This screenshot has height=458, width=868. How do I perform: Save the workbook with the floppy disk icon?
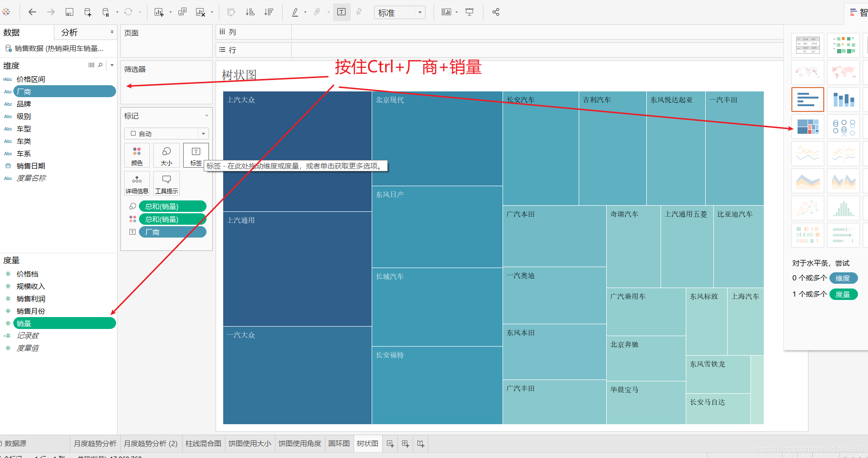click(69, 12)
